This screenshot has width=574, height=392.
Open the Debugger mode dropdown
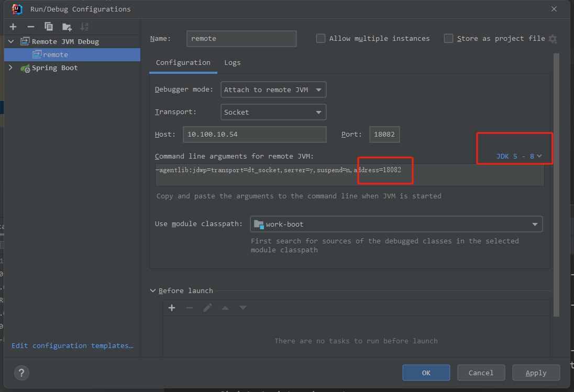pyautogui.click(x=273, y=89)
